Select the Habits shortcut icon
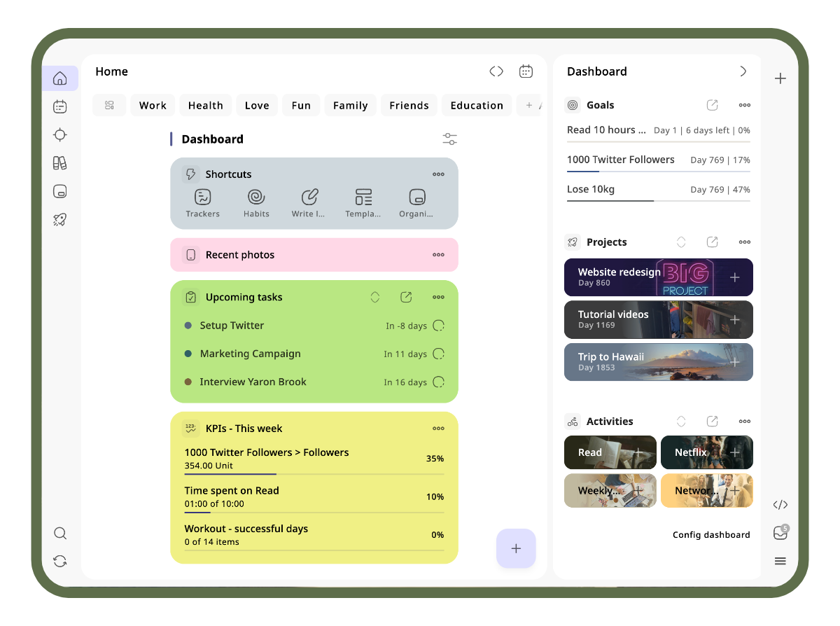Screen dimensions: 840x626 (x=256, y=198)
